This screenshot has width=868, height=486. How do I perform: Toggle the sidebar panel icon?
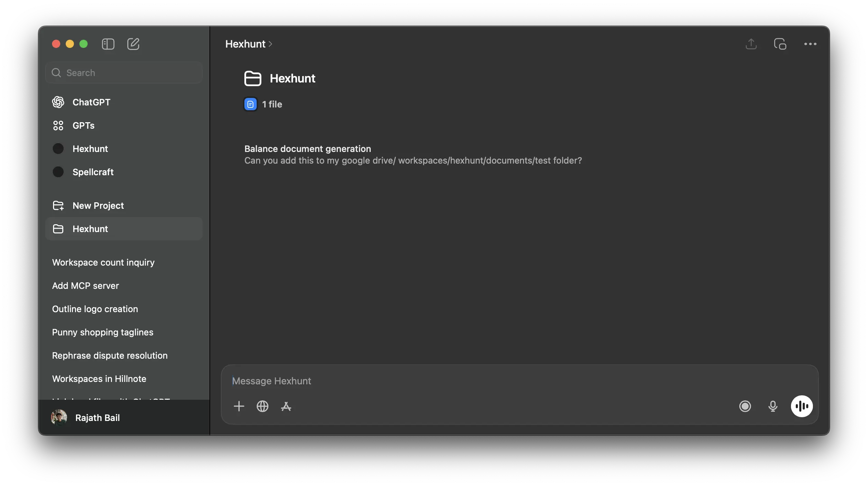coord(108,44)
